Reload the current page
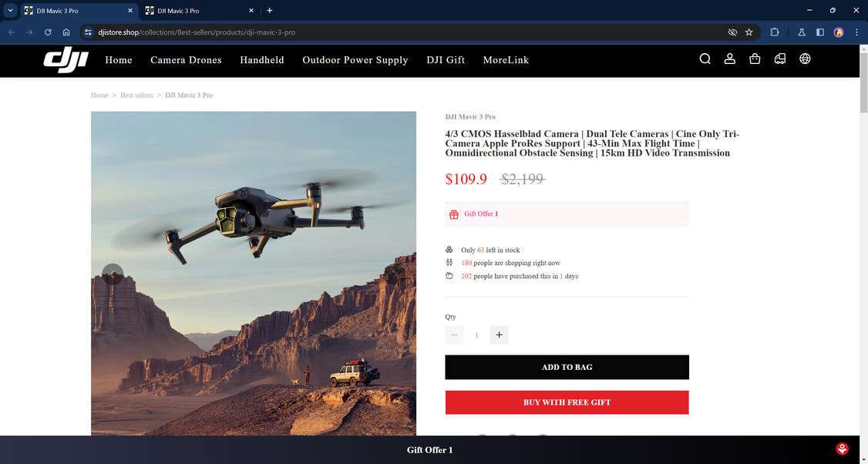The height and width of the screenshot is (464, 868). point(48,32)
